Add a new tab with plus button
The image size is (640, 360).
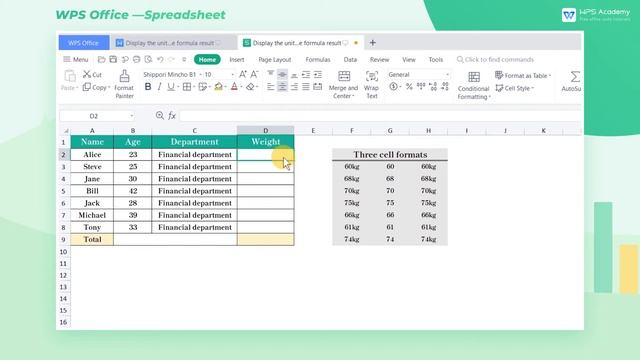[x=372, y=43]
